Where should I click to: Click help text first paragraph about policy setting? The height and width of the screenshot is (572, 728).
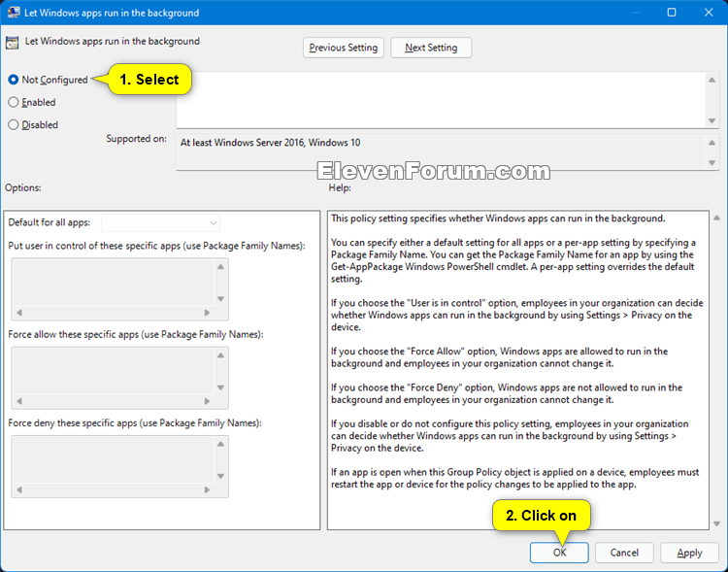pyautogui.click(x=498, y=219)
